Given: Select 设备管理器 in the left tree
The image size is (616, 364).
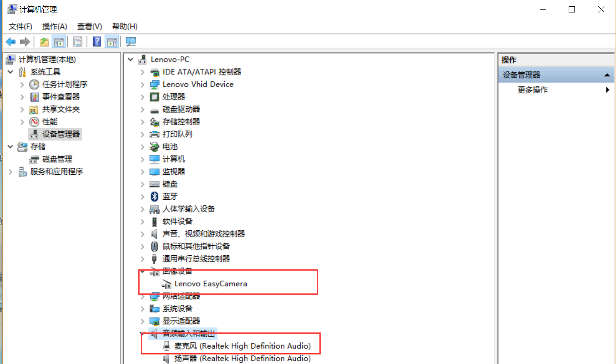Looking at the screenshot, I should (61, 134).
